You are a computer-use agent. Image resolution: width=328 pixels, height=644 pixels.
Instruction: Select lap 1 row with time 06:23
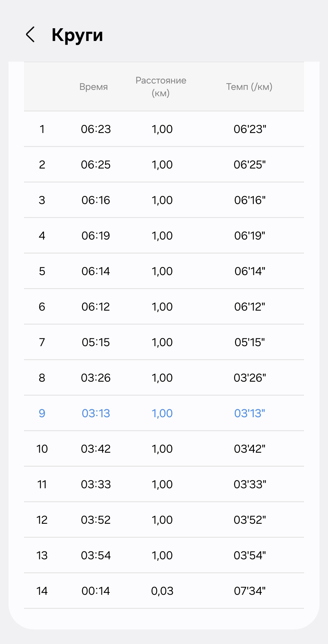[164, 129]
